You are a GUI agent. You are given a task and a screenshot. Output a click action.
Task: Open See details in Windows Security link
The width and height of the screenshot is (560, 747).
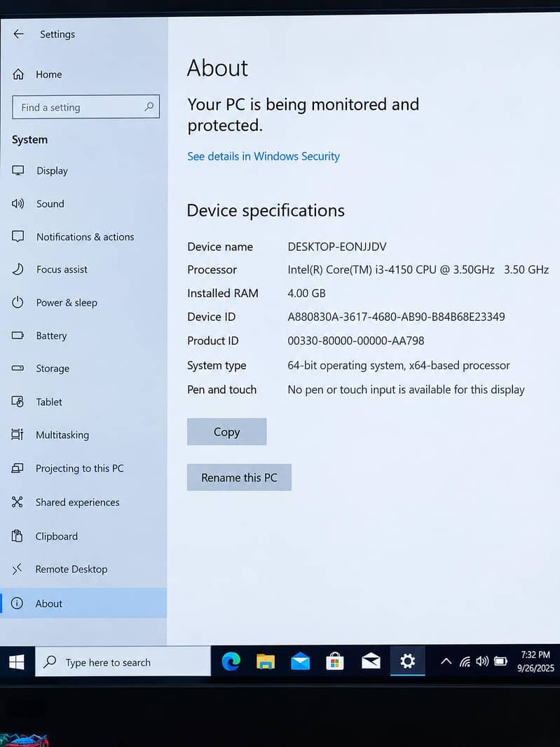coord(263,156)
